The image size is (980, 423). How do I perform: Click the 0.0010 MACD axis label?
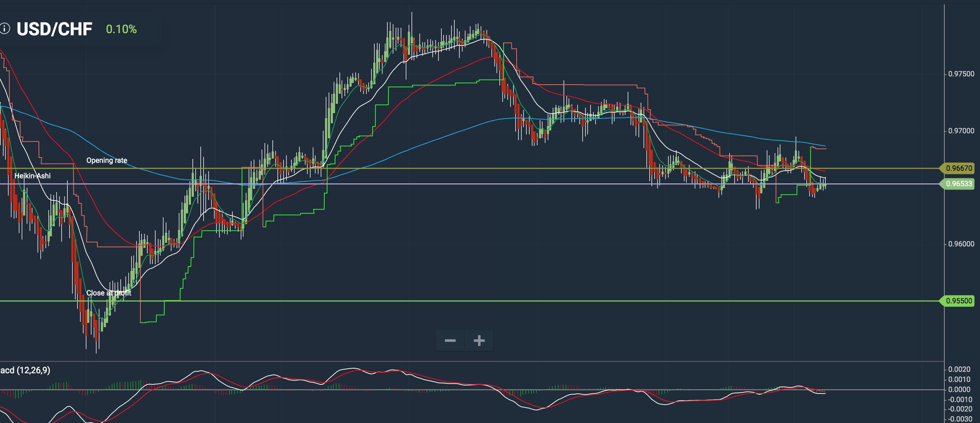click(959, 379)
